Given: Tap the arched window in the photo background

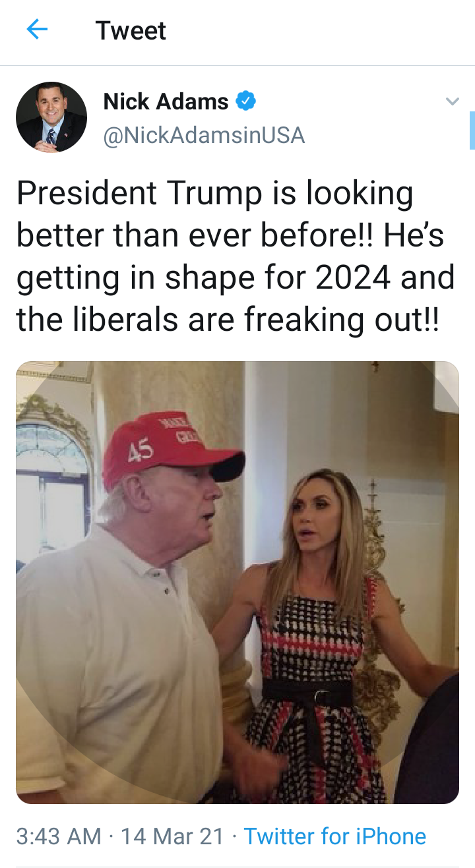Looking at the screenshot, I should tap(53, 481).
